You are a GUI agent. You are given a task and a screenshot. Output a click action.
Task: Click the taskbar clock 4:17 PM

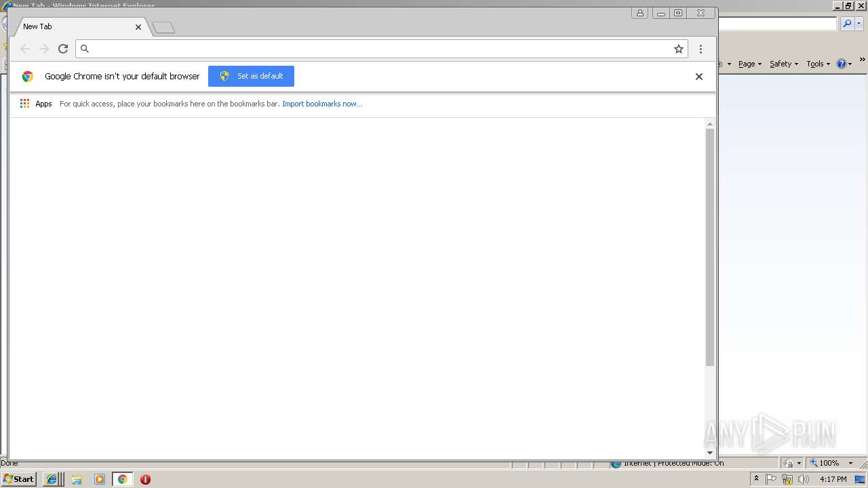(833, 479)
